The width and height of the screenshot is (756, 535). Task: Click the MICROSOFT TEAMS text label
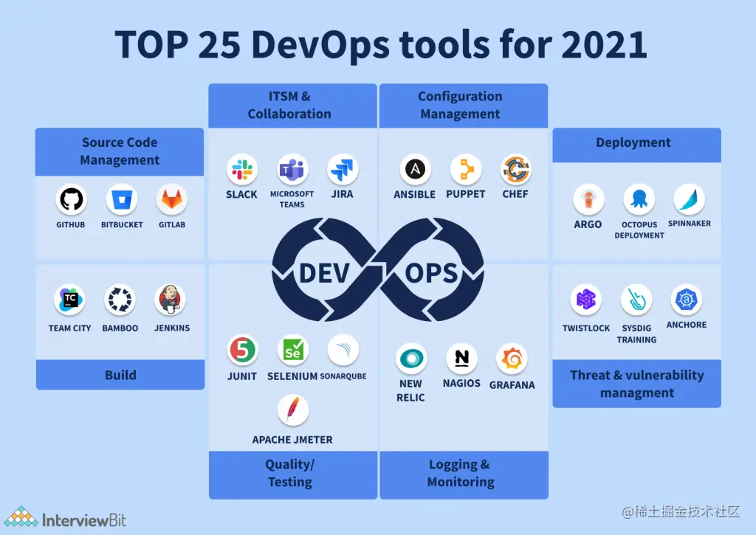(292, 199)
